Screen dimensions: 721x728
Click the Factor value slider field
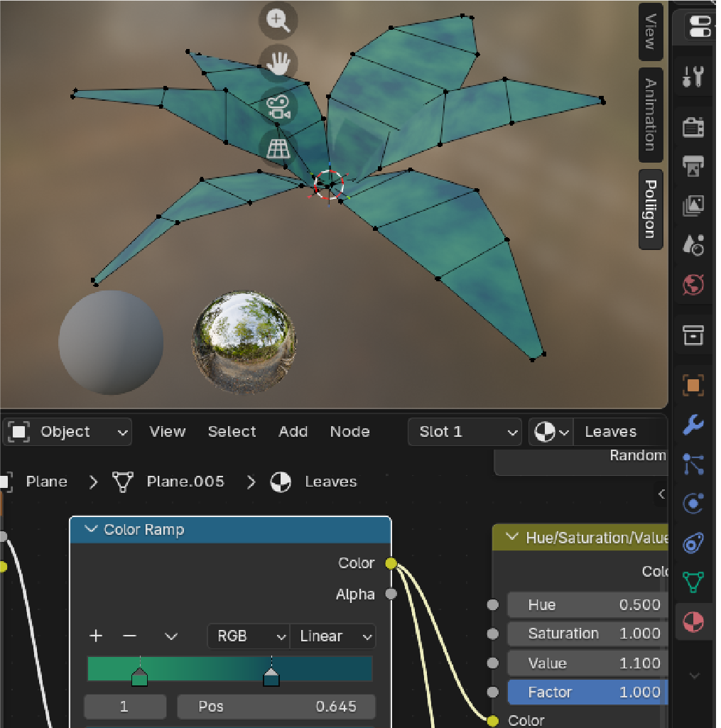point(587,692)
